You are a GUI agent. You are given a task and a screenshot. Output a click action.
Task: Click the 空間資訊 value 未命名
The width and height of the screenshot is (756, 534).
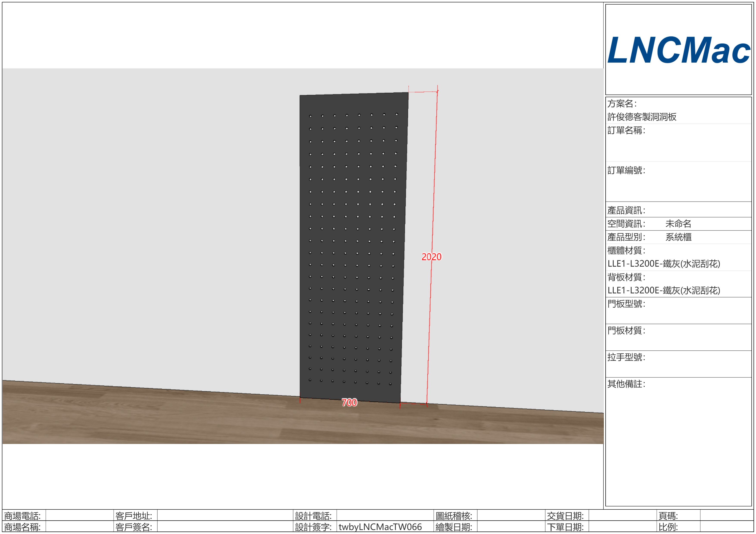click(x=678, y=224)
